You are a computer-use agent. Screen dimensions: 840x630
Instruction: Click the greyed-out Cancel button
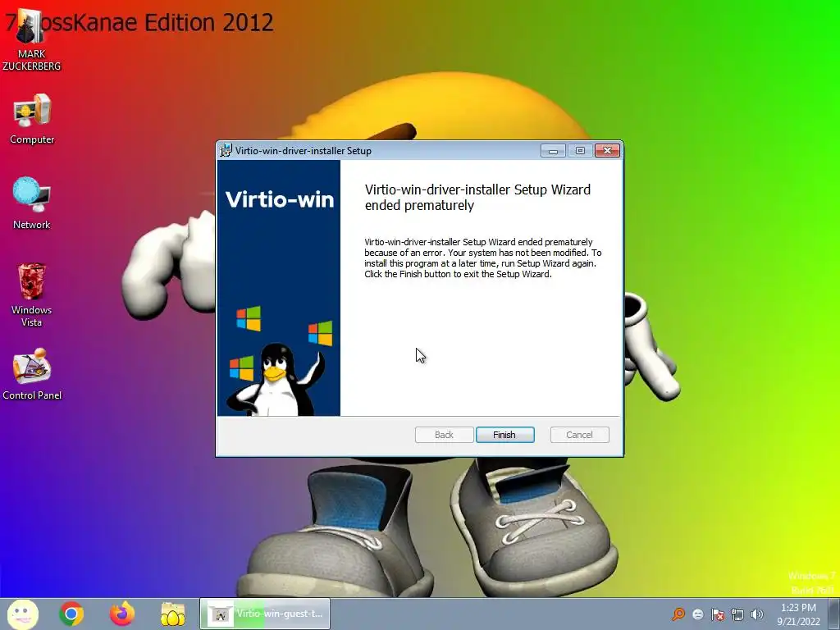coord(580,435)
